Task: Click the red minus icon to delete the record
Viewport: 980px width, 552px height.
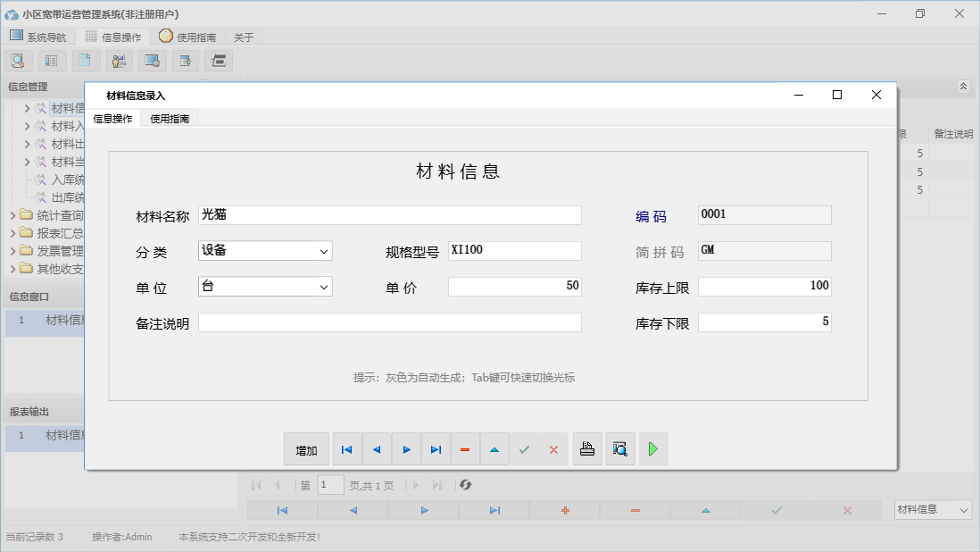Action: coord(465,449)
